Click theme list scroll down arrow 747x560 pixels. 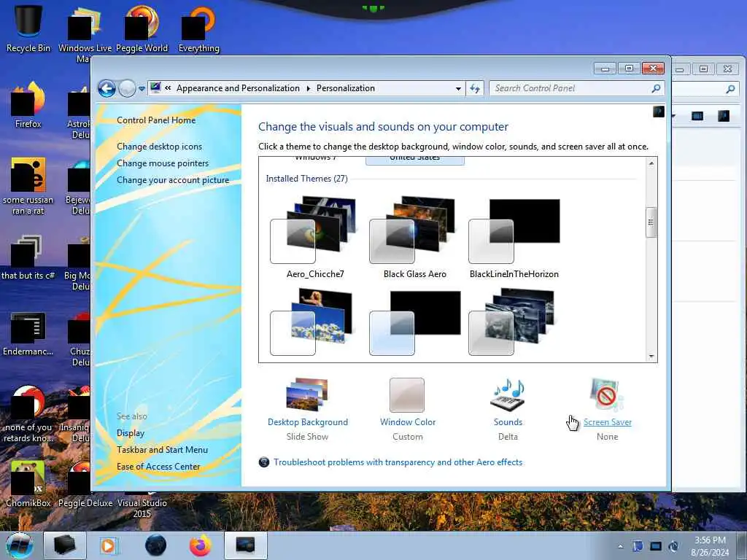(x=651, y=356)
